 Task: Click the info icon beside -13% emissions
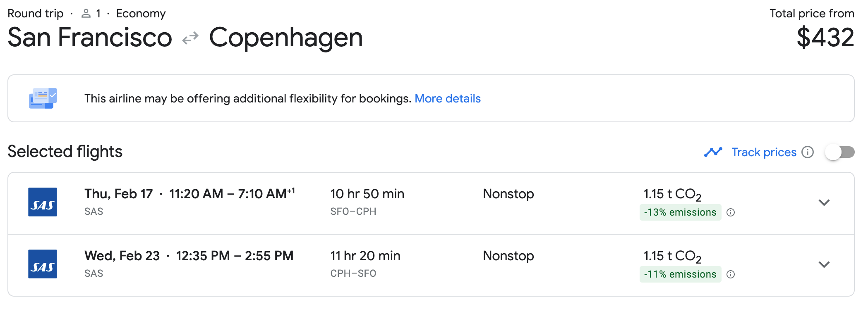pos(731,212)
